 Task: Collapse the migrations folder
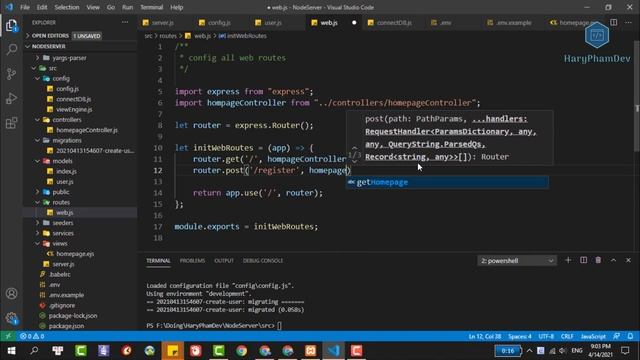38,140
